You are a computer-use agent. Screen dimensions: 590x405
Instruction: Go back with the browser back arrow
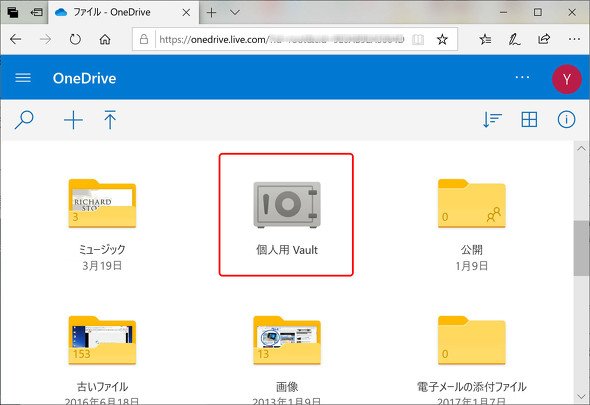(x=16, y=39)
